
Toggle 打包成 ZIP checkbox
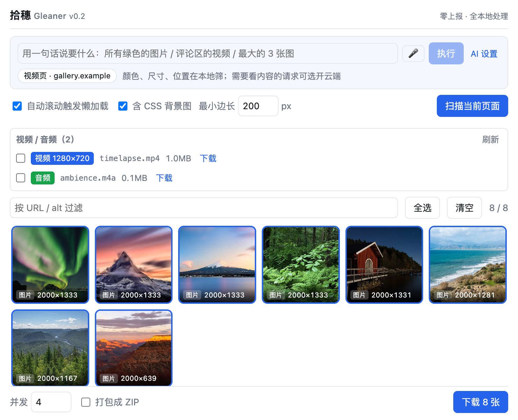pyautogui.click(x=86, y=402)
